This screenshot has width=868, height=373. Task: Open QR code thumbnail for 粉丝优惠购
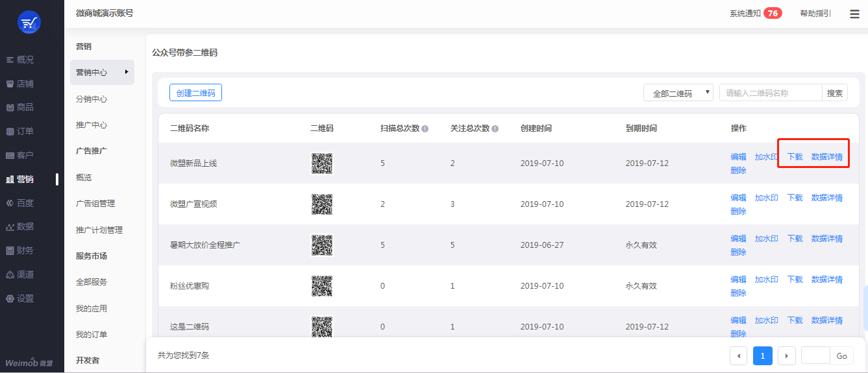coord(322,286)
